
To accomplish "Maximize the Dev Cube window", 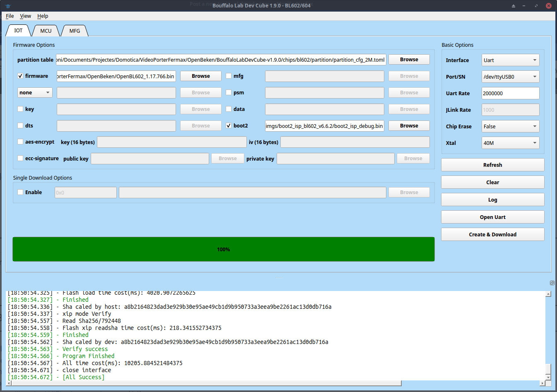I will pos(536,6).
